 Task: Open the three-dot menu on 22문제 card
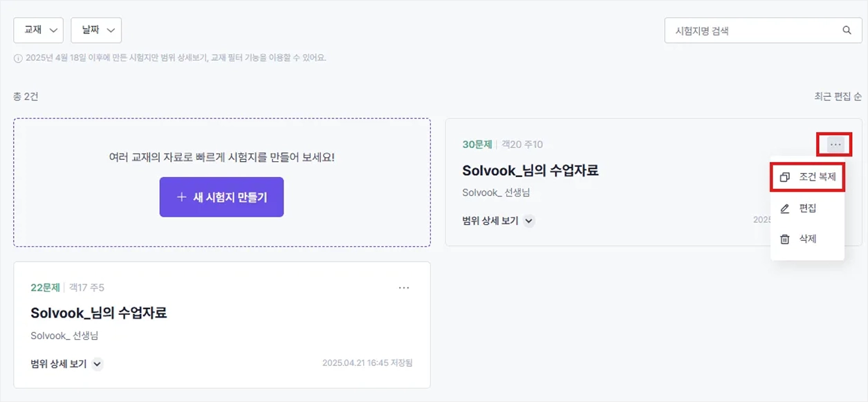[x=404, y=288]
